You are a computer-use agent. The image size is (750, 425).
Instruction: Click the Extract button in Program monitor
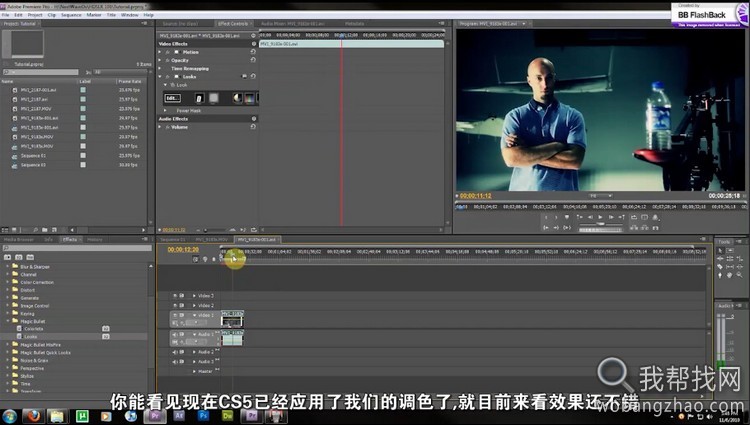[644, 228]
